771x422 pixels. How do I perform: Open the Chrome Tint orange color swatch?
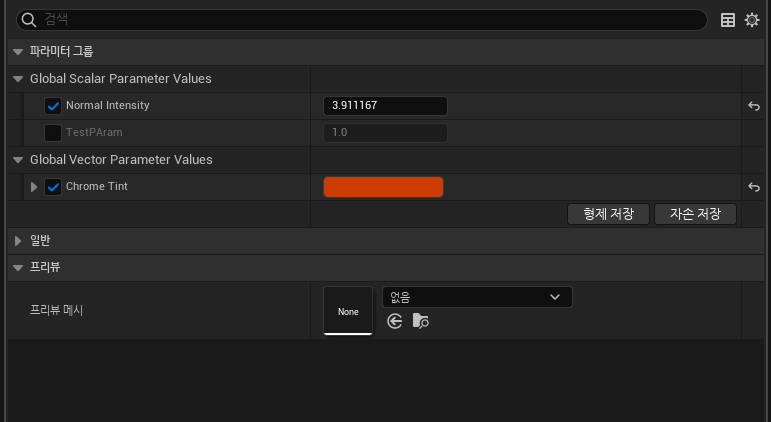coord(383,187)
